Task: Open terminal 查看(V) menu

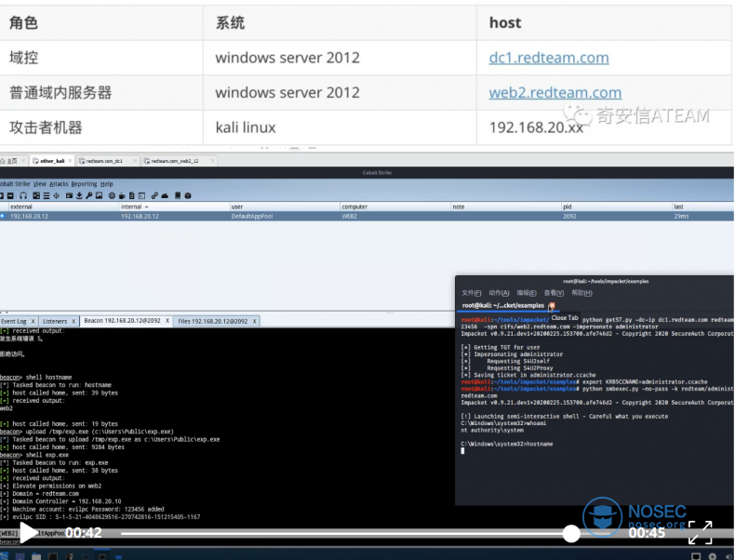Action: point(554,293)
